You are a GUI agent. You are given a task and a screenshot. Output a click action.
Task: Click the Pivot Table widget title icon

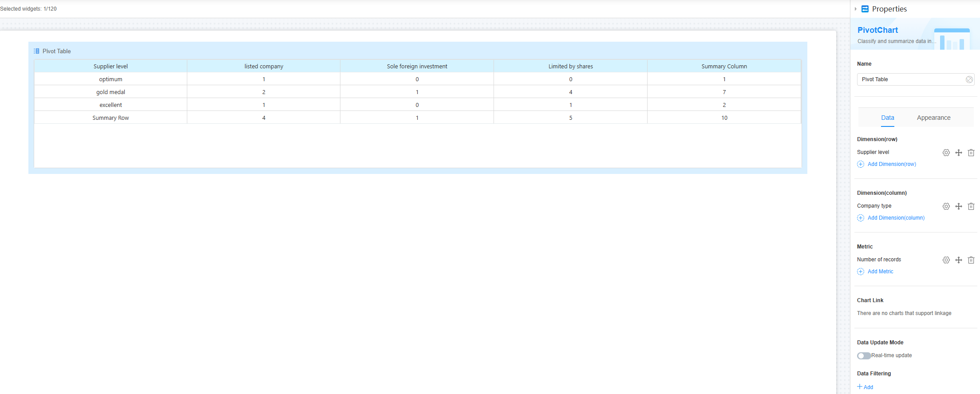click(x=36, y=51)
